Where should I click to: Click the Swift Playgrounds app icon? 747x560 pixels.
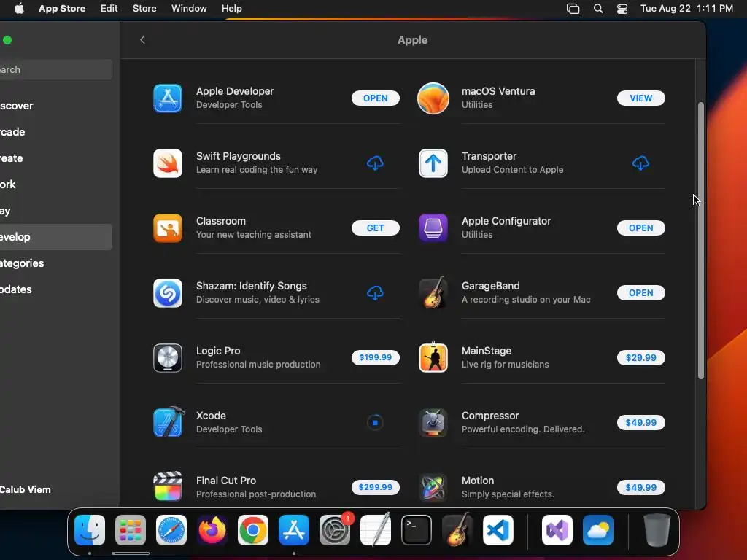point(168,163)
